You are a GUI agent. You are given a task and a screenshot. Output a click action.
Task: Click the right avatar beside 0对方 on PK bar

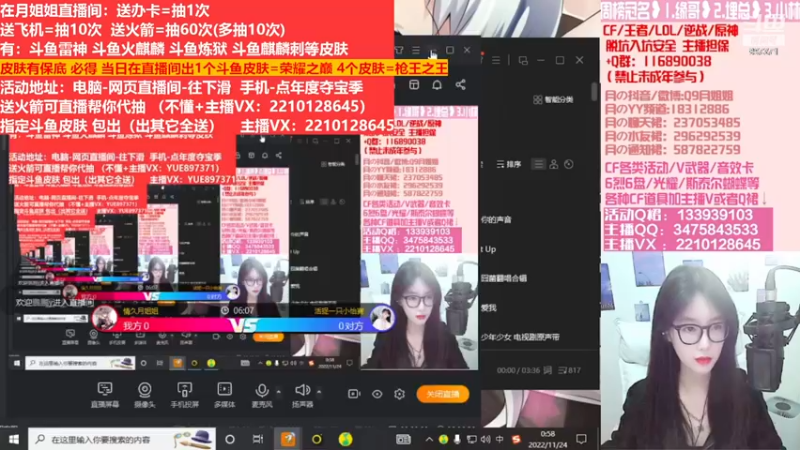[382, 318]
